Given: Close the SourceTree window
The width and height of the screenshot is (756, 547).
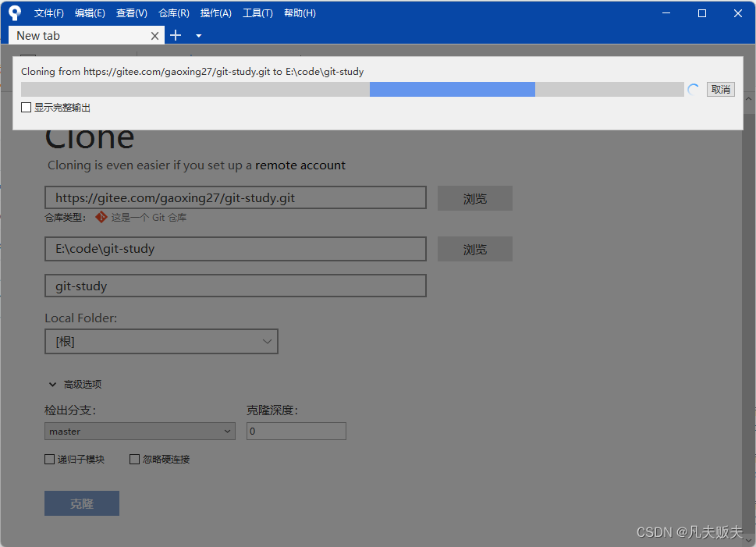Looking at the screenshot, I should pyautogui.click(x=738, y=13).
